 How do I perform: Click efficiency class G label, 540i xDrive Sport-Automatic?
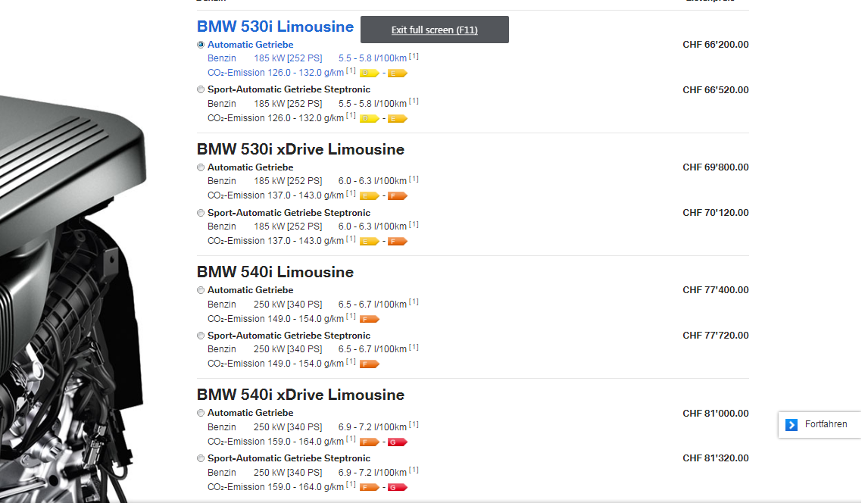398,488
